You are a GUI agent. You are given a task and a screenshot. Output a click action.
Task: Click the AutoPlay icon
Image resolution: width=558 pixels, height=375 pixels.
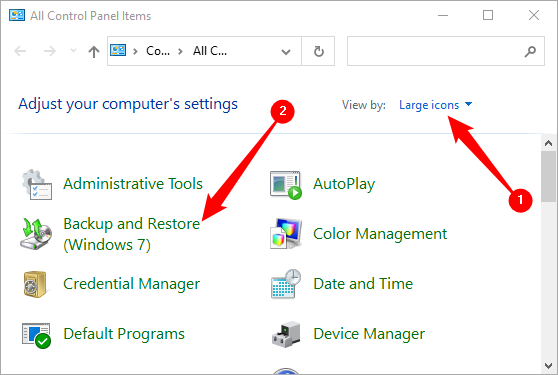click(286, 185)
